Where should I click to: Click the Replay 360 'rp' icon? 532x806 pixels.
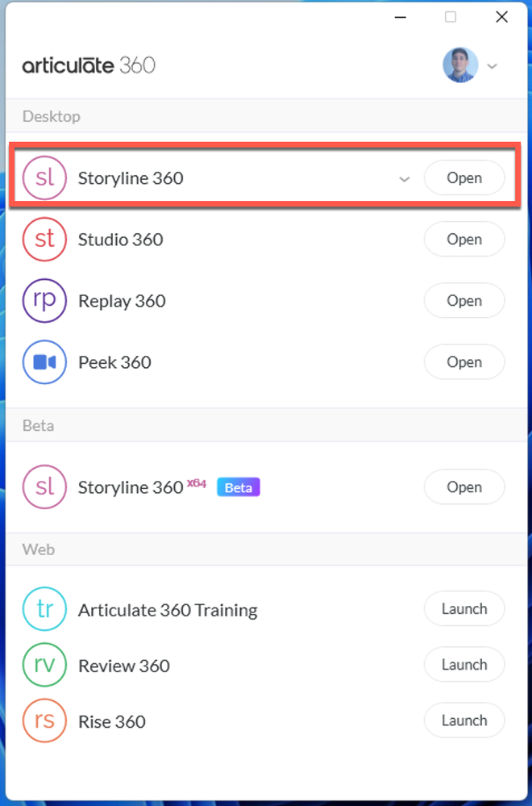click(x=44, y=301)
